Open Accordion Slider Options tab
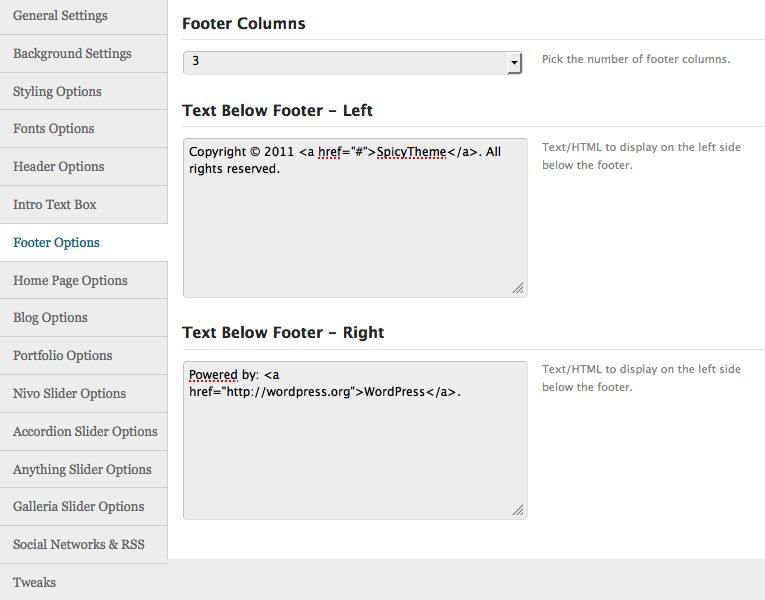This screenshot has width=765, height=600. click(x=85, y=432)
